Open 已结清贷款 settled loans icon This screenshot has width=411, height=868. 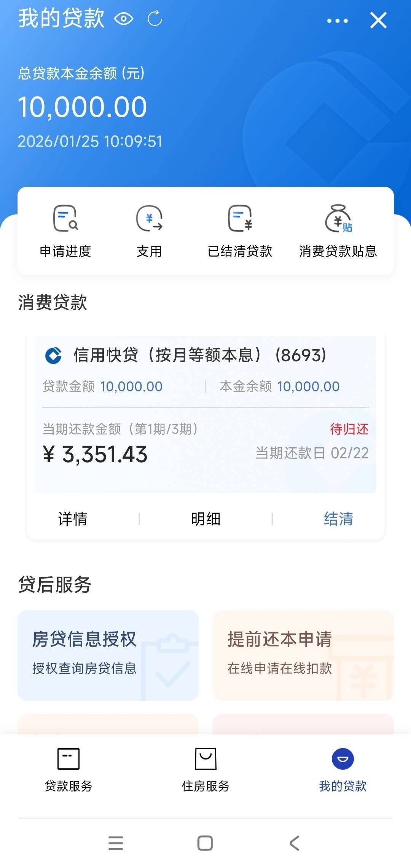[x=240, y=231]
